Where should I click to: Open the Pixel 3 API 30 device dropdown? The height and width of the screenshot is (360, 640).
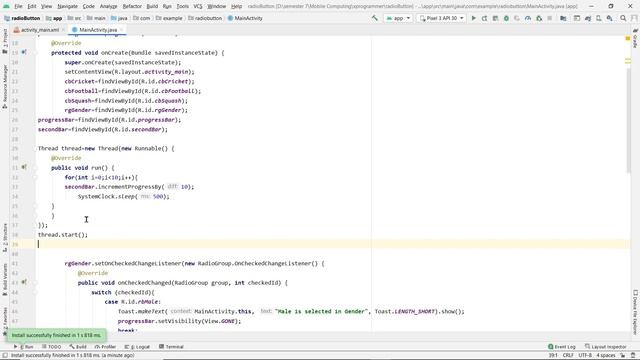[441, 18]
